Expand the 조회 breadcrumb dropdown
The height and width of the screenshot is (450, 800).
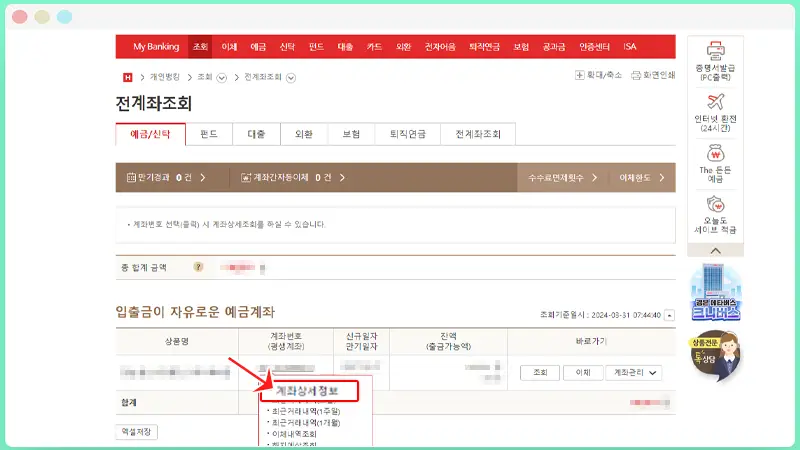coord(221,78)
